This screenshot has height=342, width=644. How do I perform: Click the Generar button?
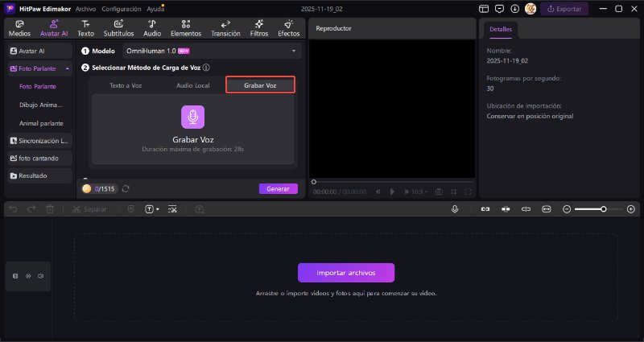click(x=278, y=189)
